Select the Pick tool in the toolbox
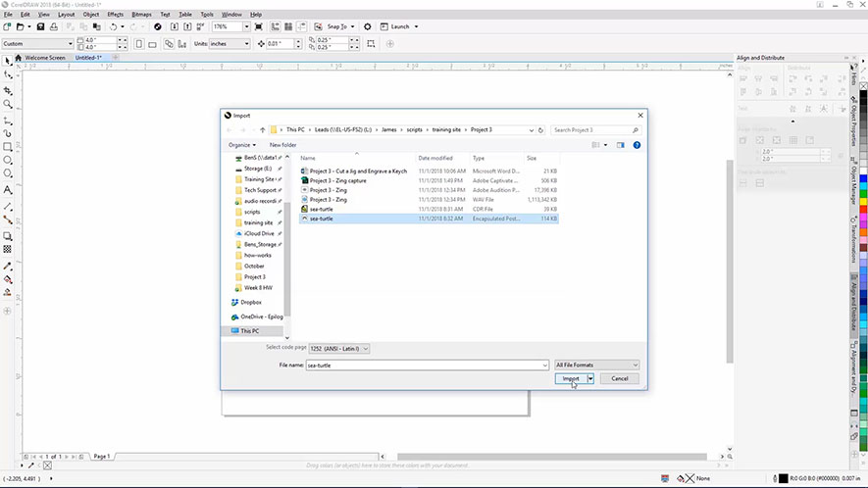The width and height of the screenshot is (868, 488). pyautogui.click(x=8, y=61)
